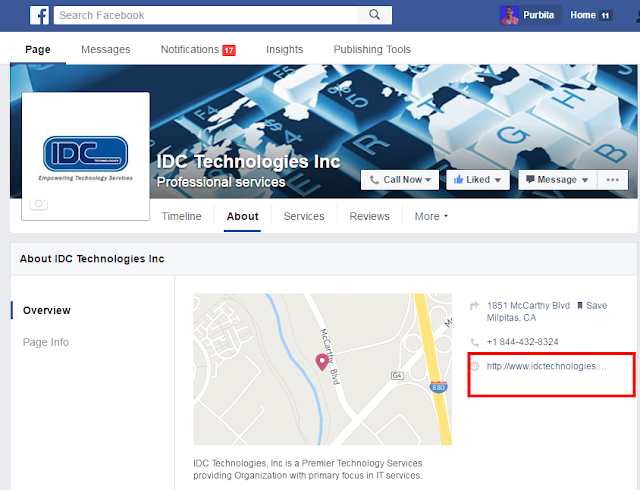Viewport: 640px width, 490px height.
Task: Click the Home badge showing 11
Action: pyautogui.click(x=605, y=16)
